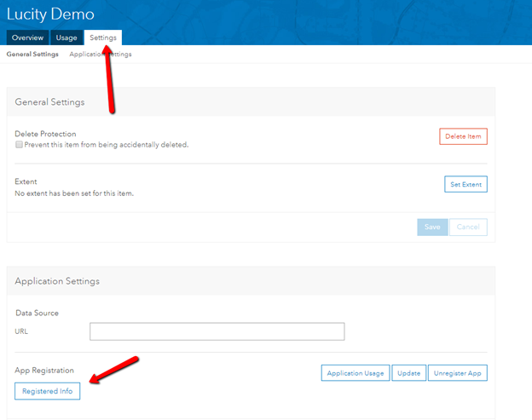Click the App Registration label
This screenshot has width=532, height=420.
44,371
